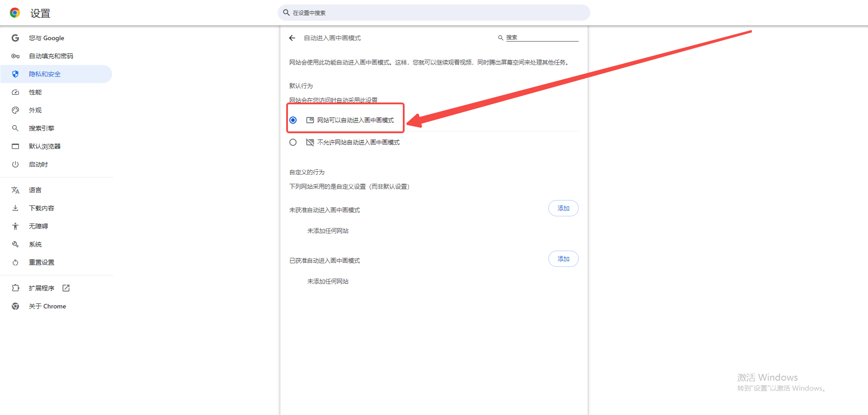Click the search engine magnifier icon in sidebar
Image resolution: width=868 pixels, height=415 pixels.
pos(15,128)
